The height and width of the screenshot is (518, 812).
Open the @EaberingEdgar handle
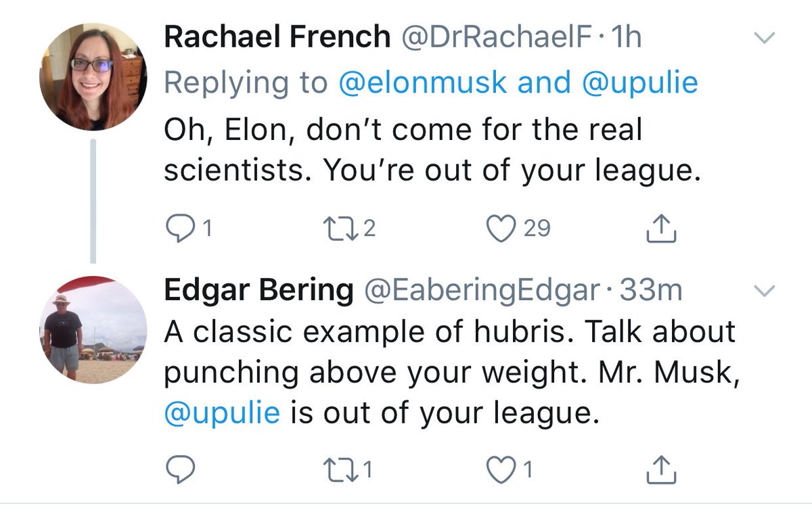click(482, 291)
